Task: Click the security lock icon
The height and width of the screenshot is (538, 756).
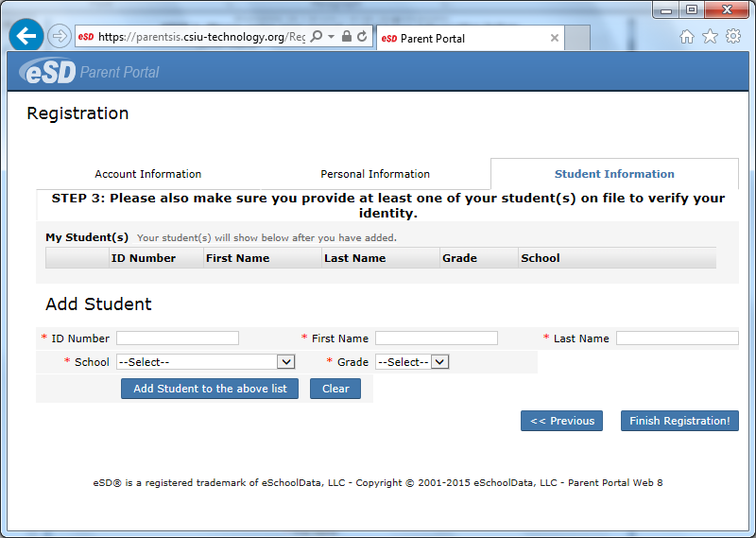Action: click(x=346, y=36)
